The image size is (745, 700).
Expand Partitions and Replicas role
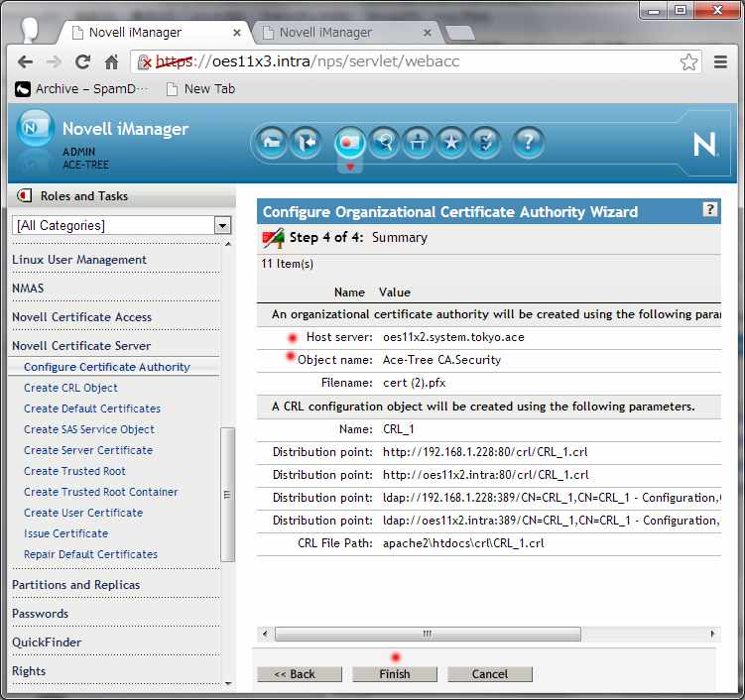coord(76,585)
